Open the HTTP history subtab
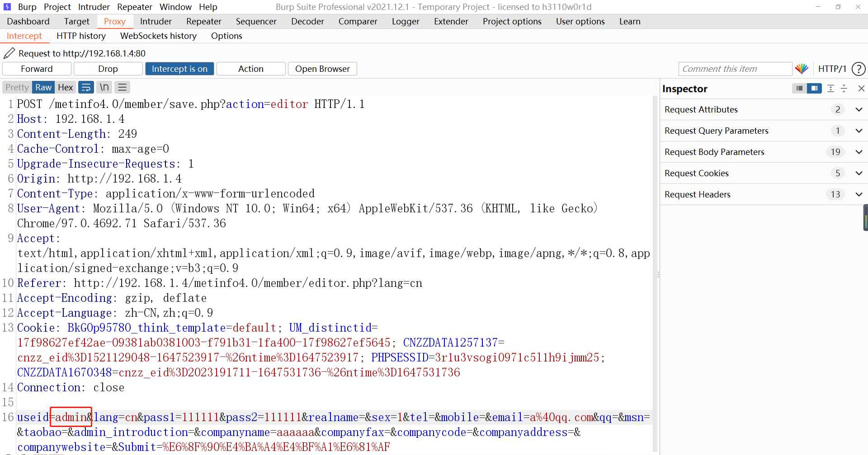This screenshot has width=868, height=455. tap(81, 36)
